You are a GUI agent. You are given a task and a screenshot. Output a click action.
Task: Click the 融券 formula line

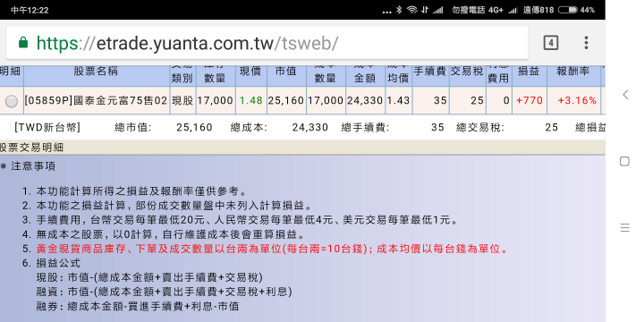coord(138,306)
